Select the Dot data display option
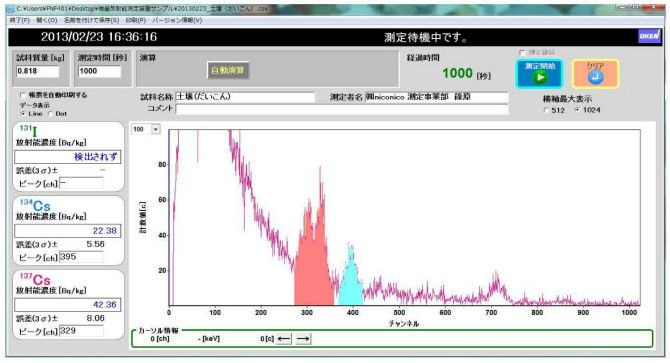This screenshot has width=670, height=363. pyautogui.click(x=50, y=114)
